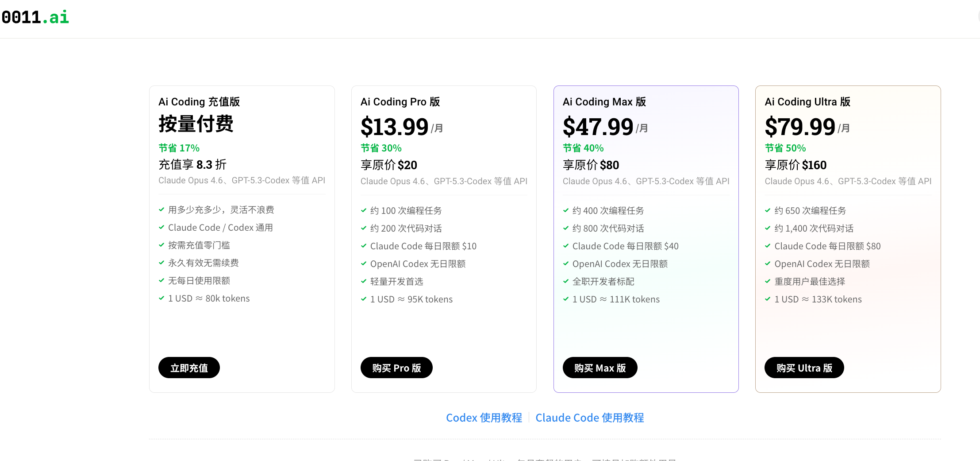980x461 pixels.
Task: Click the $79.99 price
Action: 800,127
